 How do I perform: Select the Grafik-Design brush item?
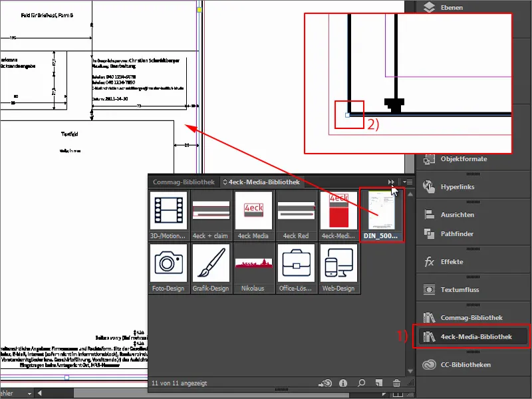211,268
